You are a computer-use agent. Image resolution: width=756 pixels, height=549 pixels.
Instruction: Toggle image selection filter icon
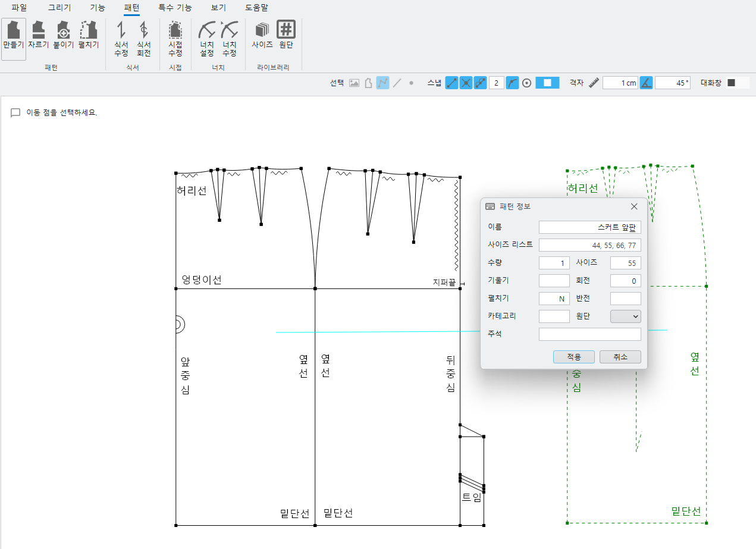click(354, 83)
